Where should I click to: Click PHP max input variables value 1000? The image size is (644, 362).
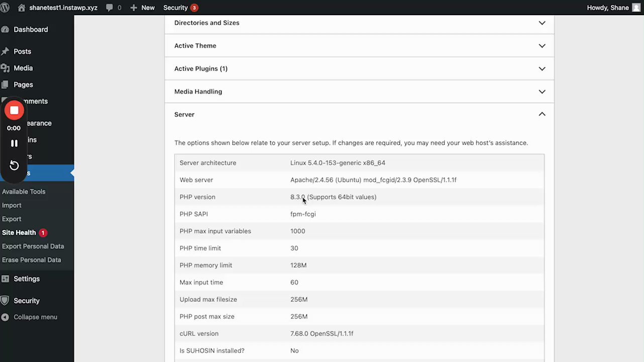tap(297, 231)
